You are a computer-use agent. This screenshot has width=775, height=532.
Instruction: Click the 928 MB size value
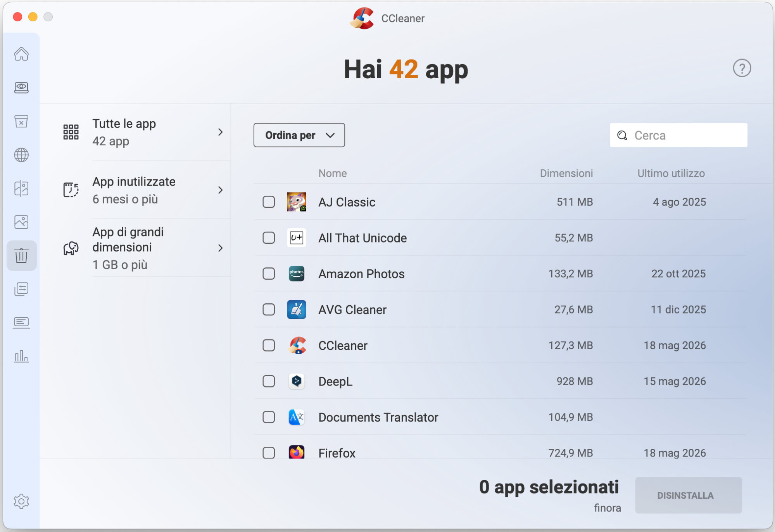(575, 381)
